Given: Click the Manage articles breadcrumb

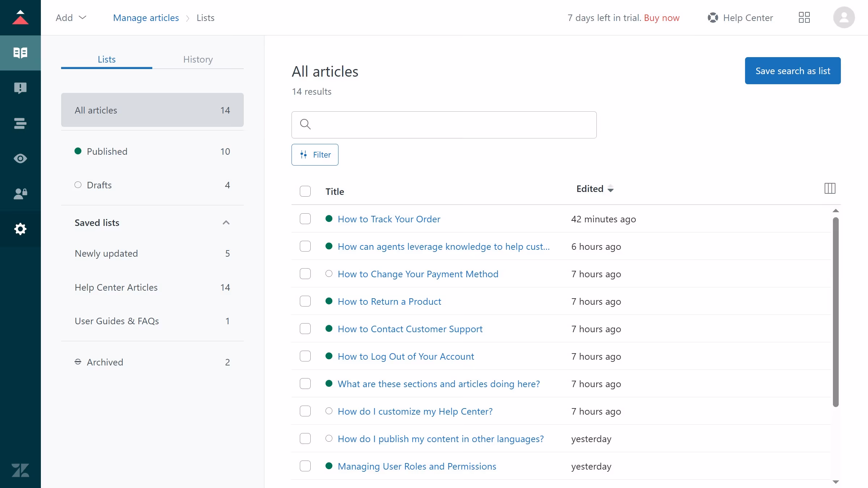Looking at the screenshot, I should pyautogui.click(x=146, y=17).
